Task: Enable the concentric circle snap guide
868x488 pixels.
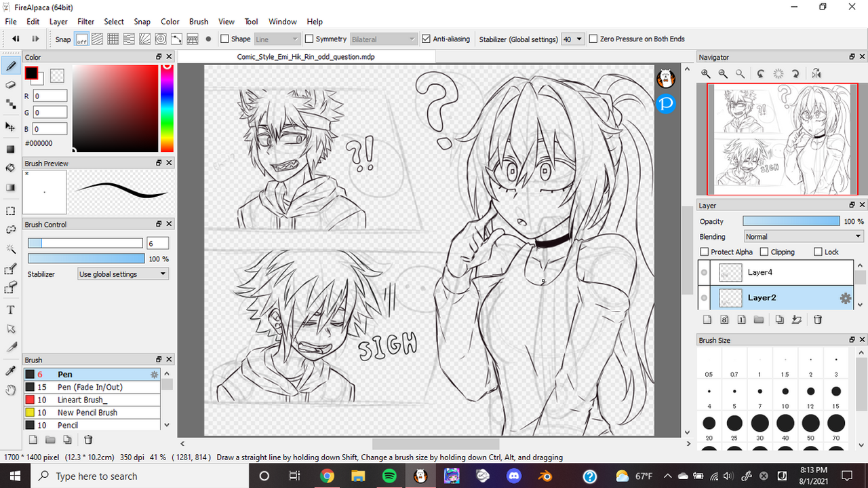Action: tap(161, 39)
